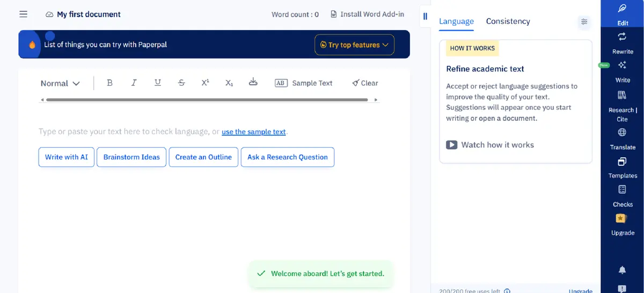Open Checks in sidebar

pos(623,196)
